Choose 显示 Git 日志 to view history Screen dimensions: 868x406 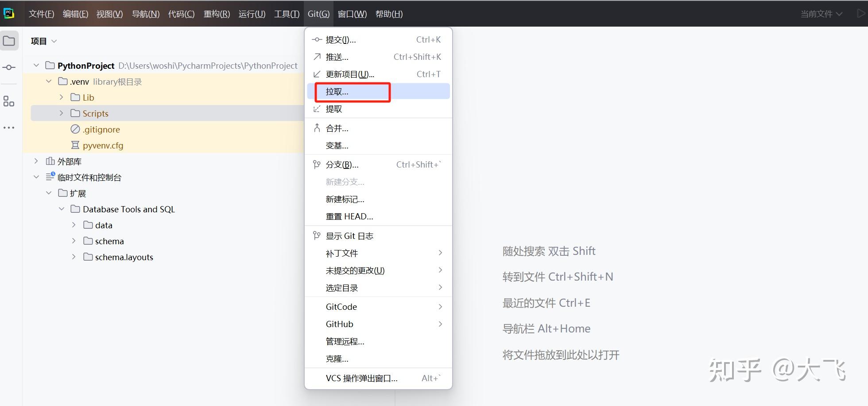[x=349, y=235]
